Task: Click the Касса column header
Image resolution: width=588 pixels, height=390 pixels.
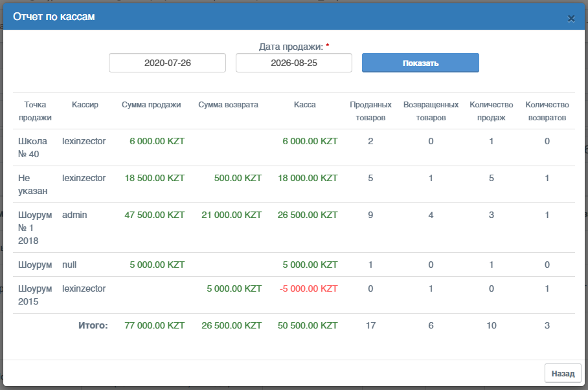Action: pyautogui.click(x=305, y=105)
